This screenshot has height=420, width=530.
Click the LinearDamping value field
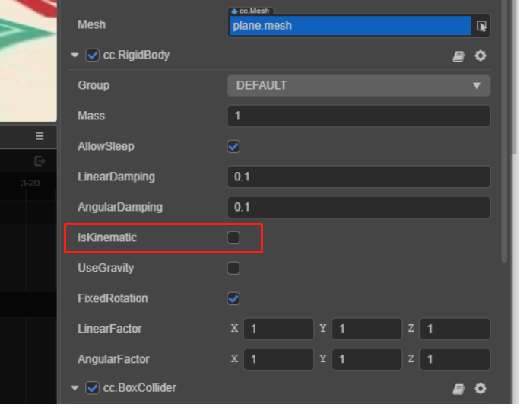pyautogui.click(x=358, y=177)
